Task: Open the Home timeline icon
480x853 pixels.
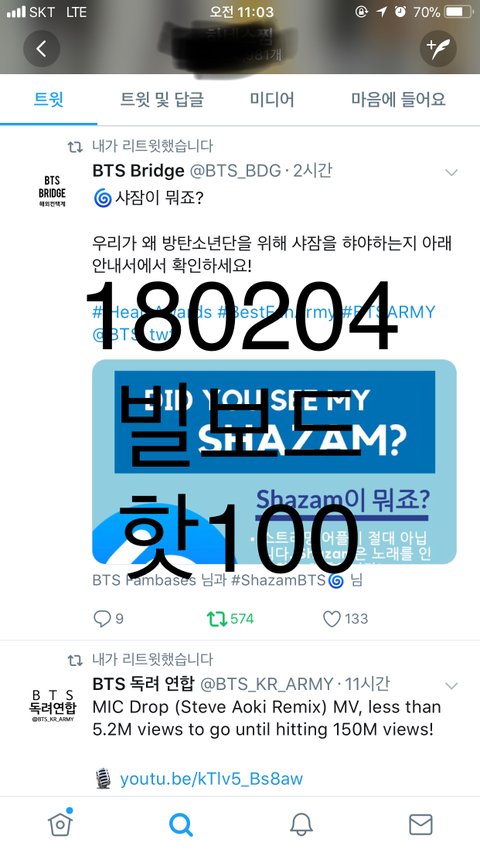Action: [x=60, y=824]
